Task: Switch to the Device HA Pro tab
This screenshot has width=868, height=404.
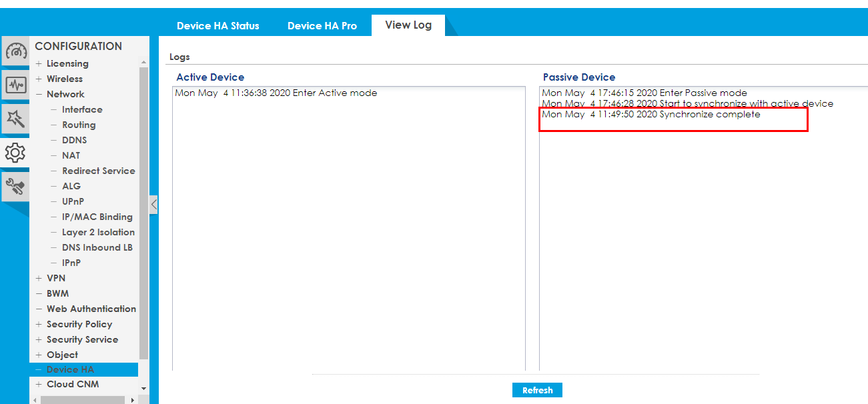Action: coord(322,26)
